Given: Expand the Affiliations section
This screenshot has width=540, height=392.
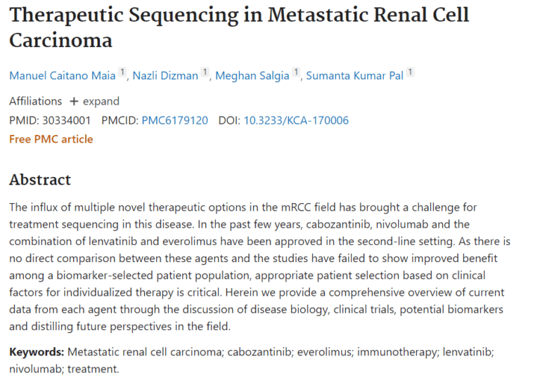Looking at the screenshot, I should point(94,101).
